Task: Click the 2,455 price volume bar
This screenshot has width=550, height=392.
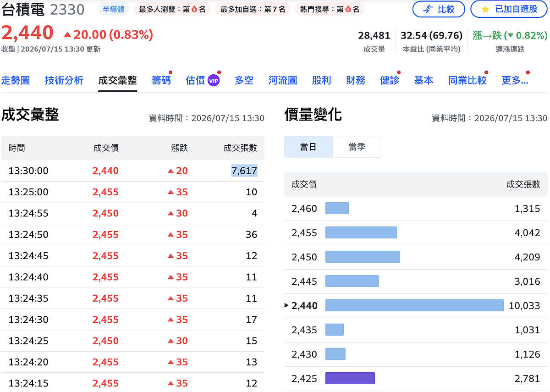Action: coord(361,232)
